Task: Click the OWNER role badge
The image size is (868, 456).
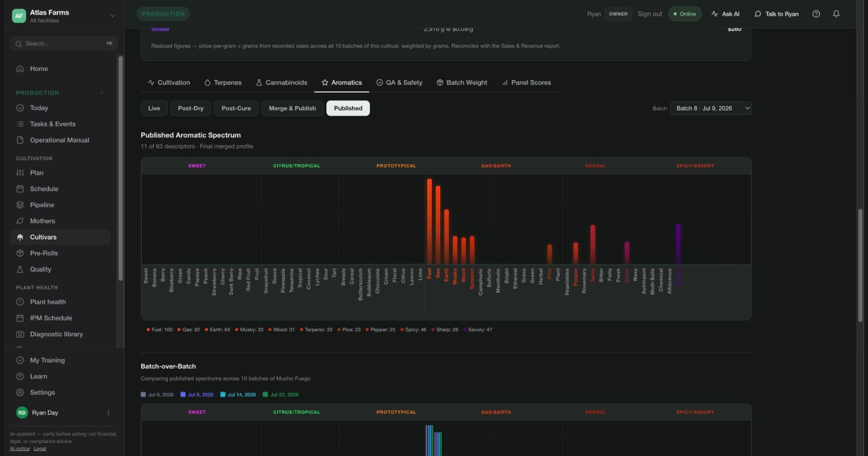Action: point(618,14)
